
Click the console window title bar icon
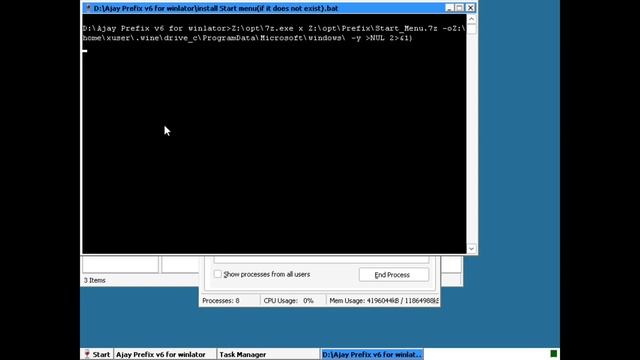(x=88, y=8)
